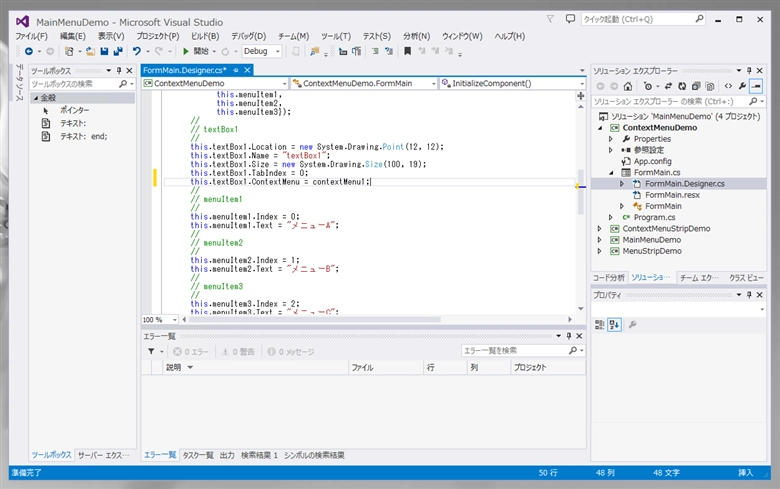Toggle the 0 メッセージ messages filter
The image size is (780, 489).
(x=291, y=352)
